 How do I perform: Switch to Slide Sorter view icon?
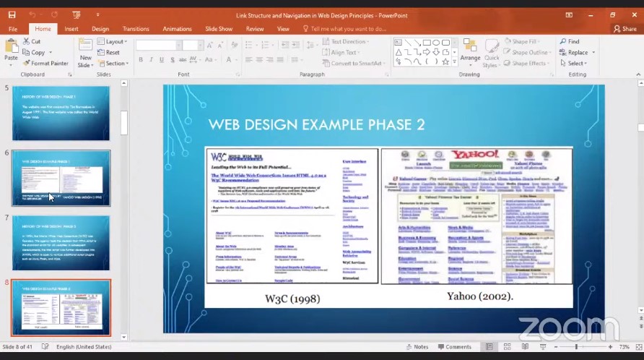click(x=508, y=347)
